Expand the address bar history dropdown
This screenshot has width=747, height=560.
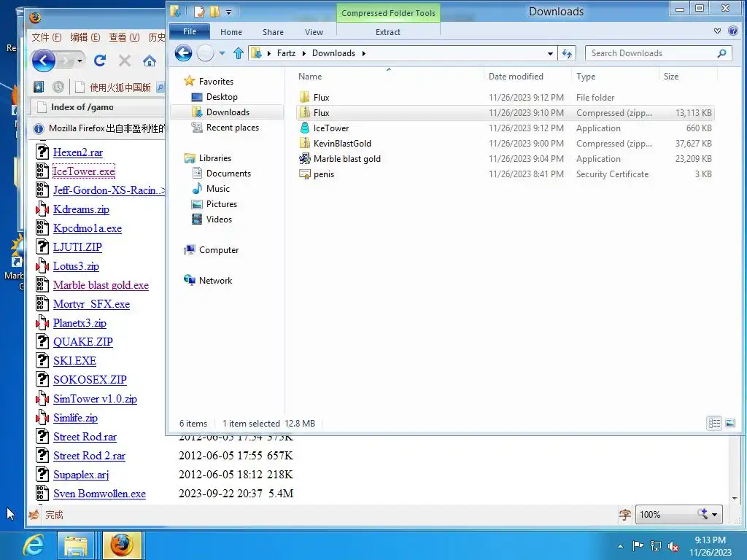550,53
